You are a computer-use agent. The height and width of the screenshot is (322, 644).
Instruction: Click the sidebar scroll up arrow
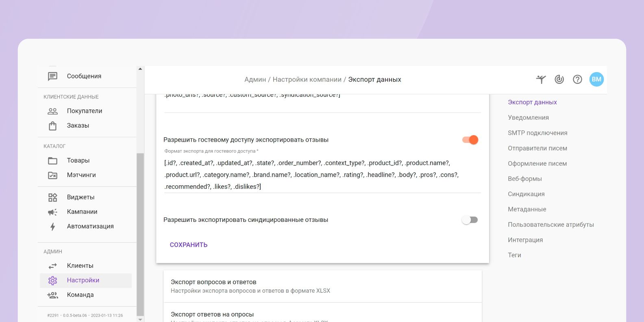pyautogui.click(x=140, y=69)
